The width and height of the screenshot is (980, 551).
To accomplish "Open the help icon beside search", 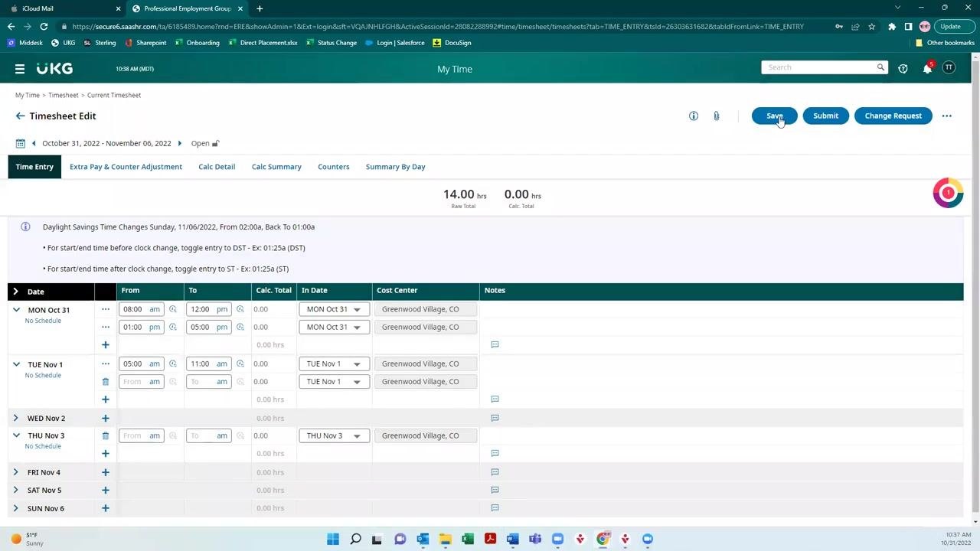I will click(x=903, y=69).
